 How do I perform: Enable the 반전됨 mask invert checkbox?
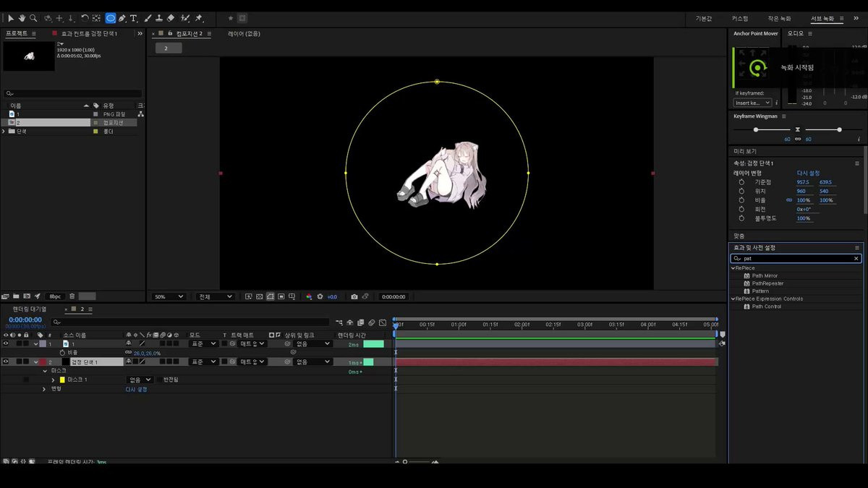pyautogui.click(x=159, y=380)
